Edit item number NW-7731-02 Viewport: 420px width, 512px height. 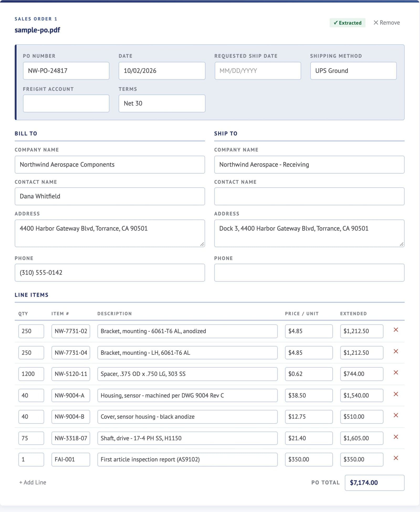(71, 331)
